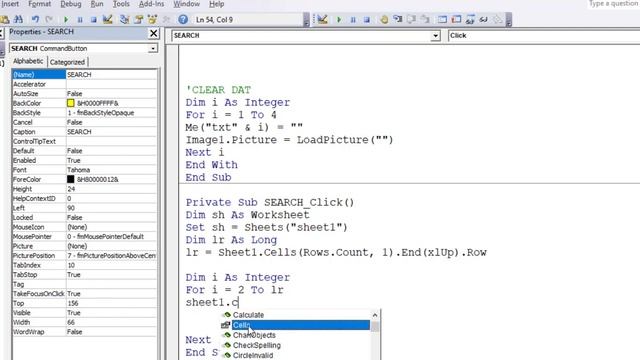The image size is (640, 360).
Task: Select the (Name) property row
Action: (x=84, y=75)
